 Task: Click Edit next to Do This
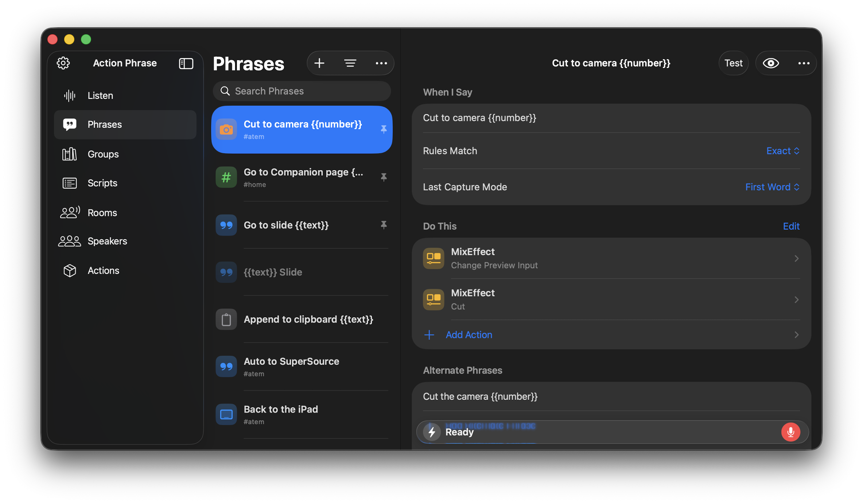tap(791, 226)
